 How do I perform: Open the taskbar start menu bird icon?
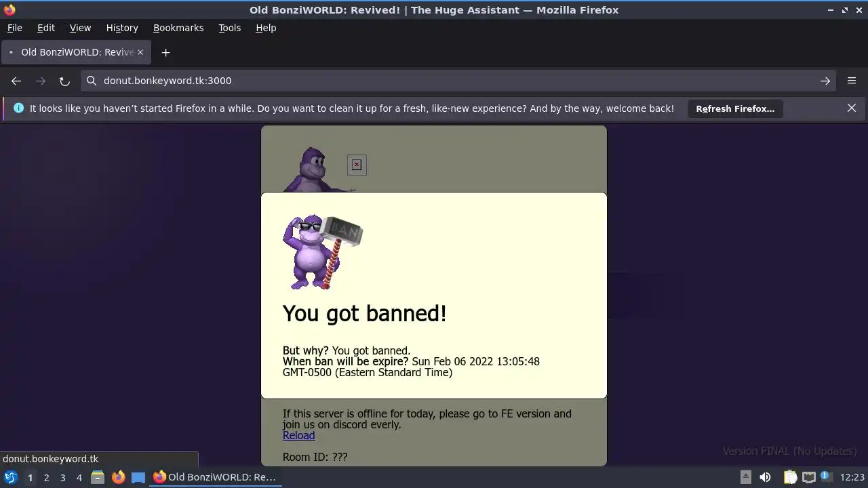tap(11, 477)
